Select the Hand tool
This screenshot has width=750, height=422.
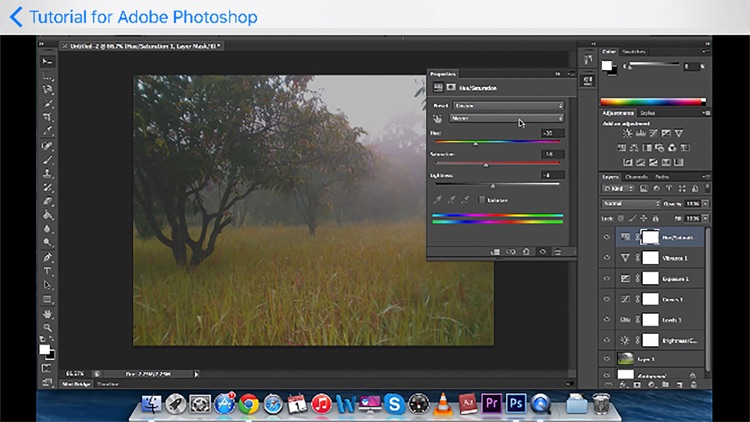47,314
